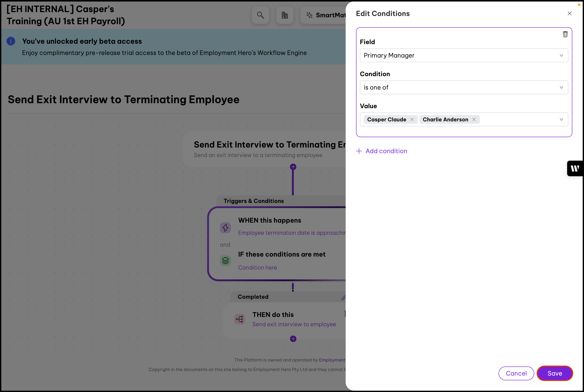Expand the Value multi-select dropdown arrow
Image resolution: width=584 pixels, height=392 pixels.
tap(561, 119)
